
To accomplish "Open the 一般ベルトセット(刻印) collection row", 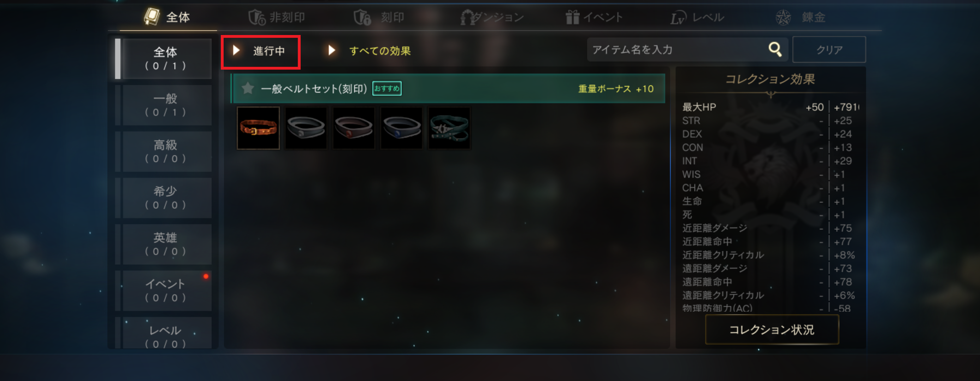I will [448, 88].
